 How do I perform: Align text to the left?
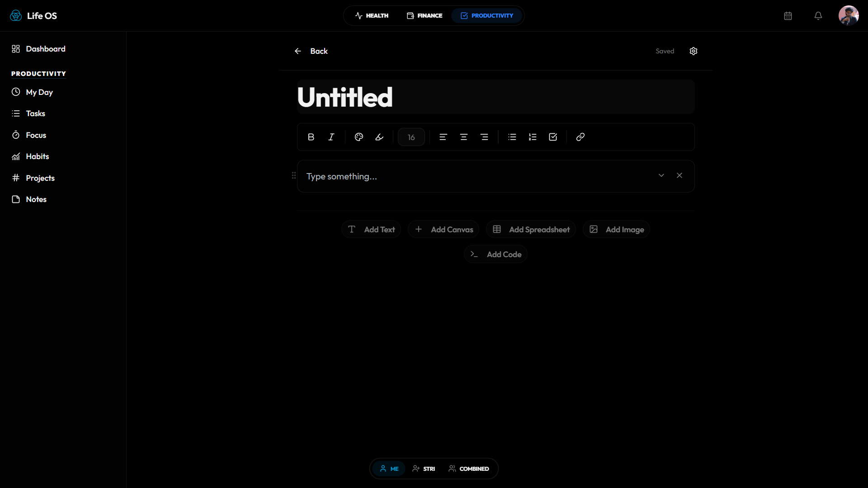pos(443,137)
